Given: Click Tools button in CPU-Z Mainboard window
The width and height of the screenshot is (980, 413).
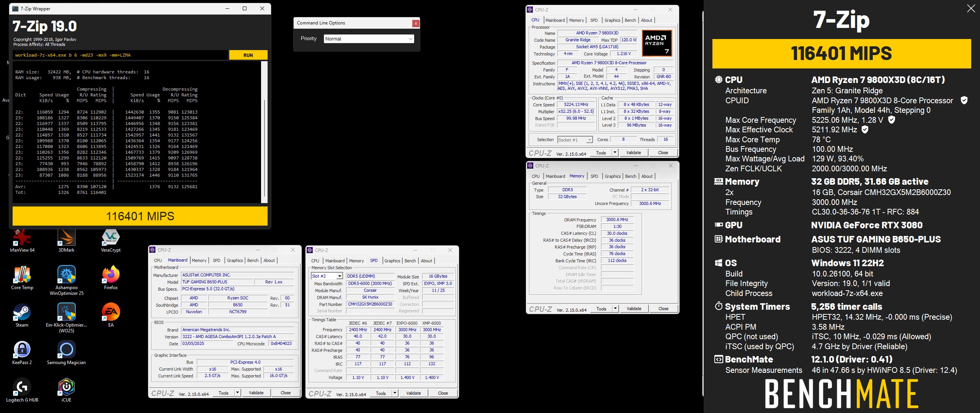Looking at the screenshot, I should (224, 393).
